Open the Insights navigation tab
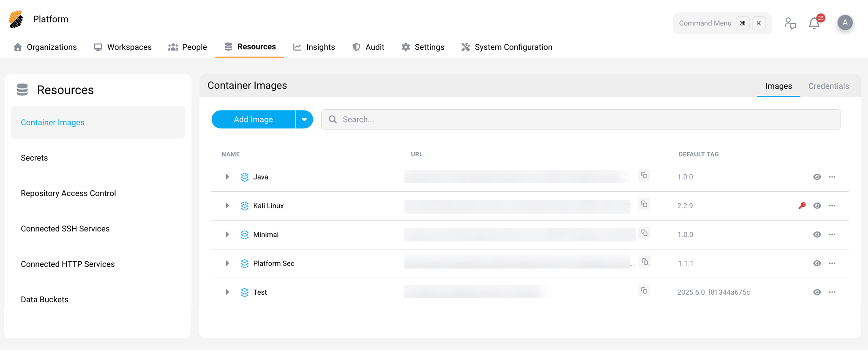Screen dimensions: 868x350 point(314,47)
